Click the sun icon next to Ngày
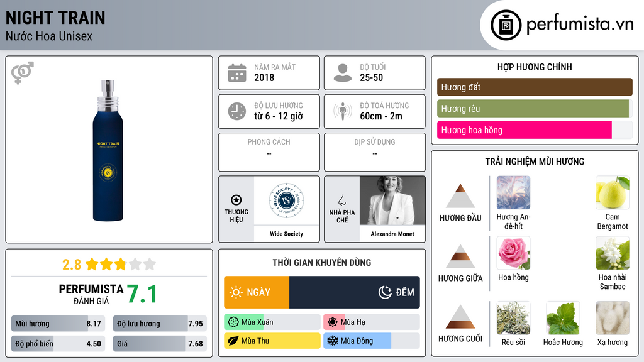This screenshot has height=362, width=644. point(236,292)
